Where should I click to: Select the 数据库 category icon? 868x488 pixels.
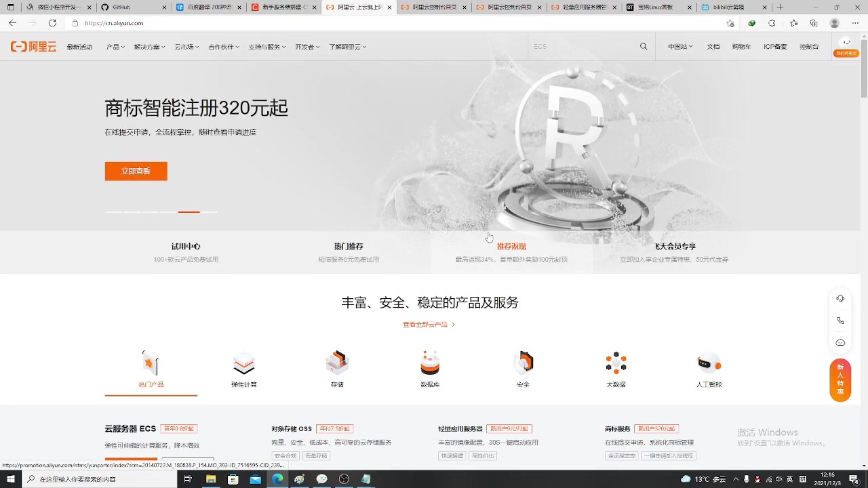pyautogui.click(x=429, y=363)
